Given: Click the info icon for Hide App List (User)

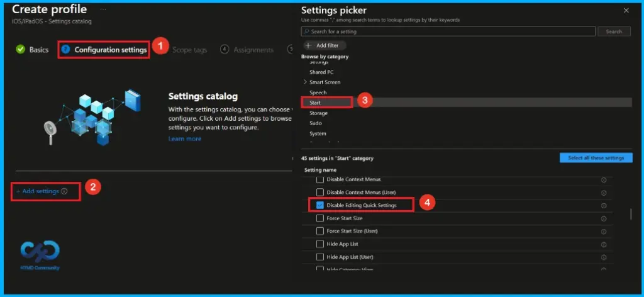Looking at the screenshot, I should pyautogui.click(x=603, y=257).
